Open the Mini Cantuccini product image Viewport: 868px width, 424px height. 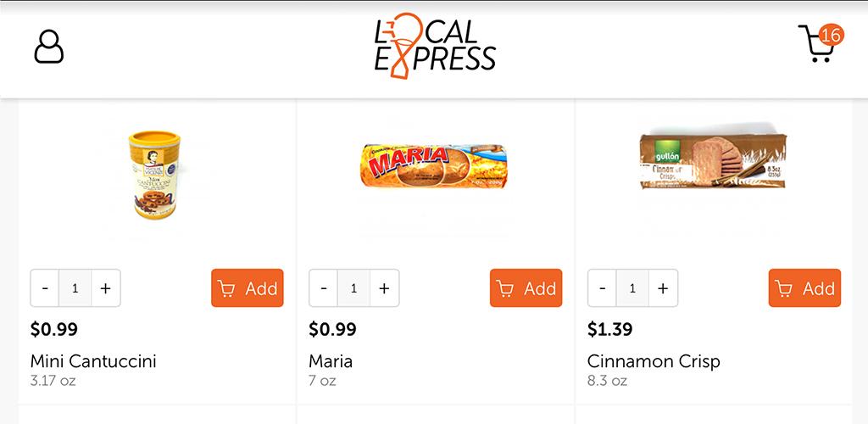pyautogui.click(x=155, y=175)
